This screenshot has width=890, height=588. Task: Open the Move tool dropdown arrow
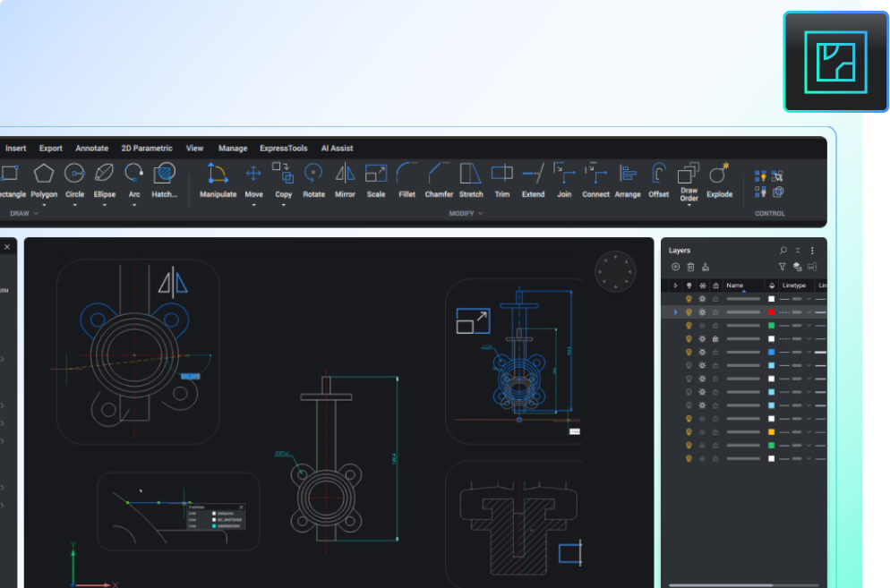[x=253, y=205]
